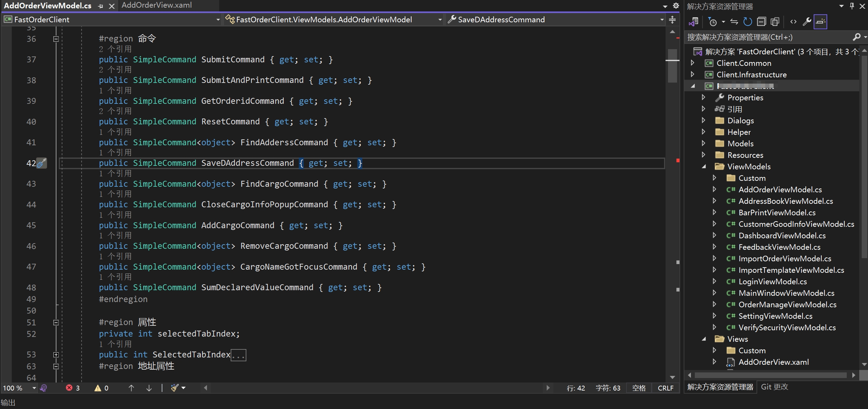868x409 pixels.
Task: Select LoginViewModel.cs file
Action: (x=773, y=281)
